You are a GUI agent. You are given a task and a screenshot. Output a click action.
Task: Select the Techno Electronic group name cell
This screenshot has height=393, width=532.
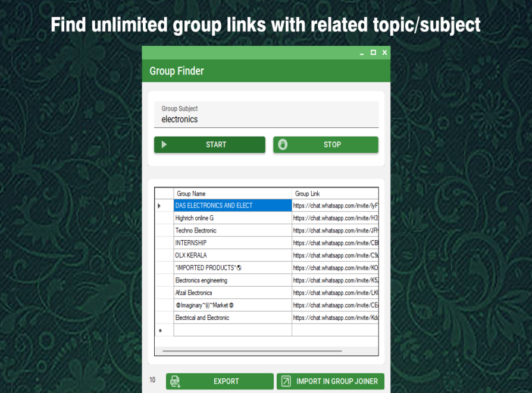232,231
